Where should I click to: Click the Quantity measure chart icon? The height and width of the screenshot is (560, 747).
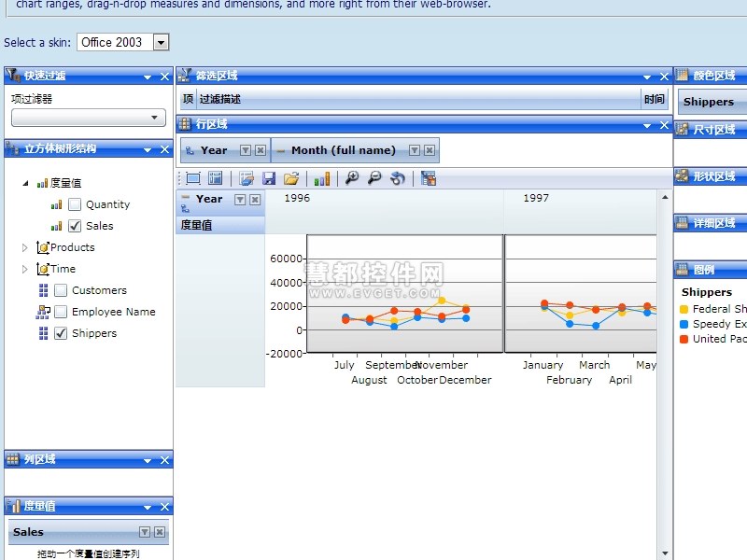click(56, 204)
